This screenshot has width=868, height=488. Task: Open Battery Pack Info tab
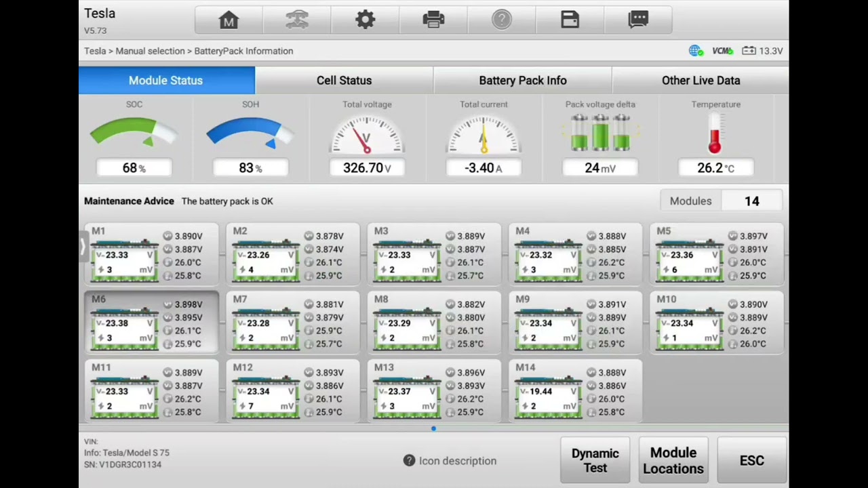pos(523,80)
